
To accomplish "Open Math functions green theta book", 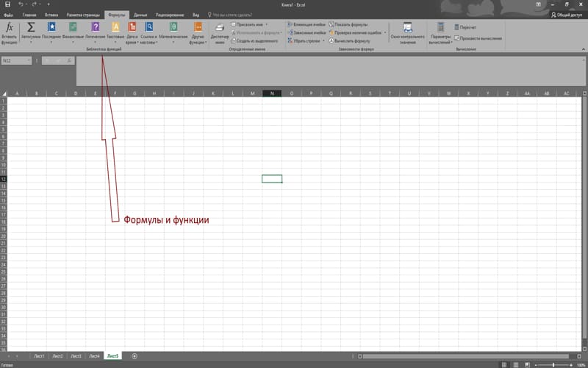I will [173, 27].
